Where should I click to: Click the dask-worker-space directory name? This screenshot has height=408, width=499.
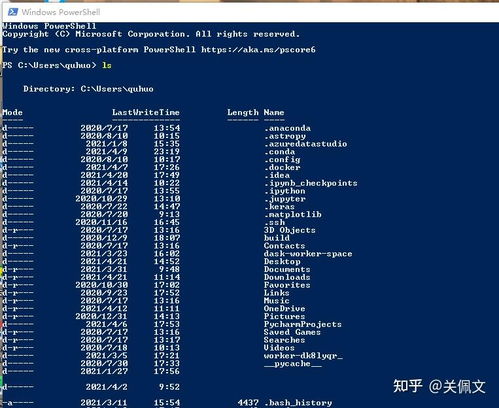tap(308, 254)
